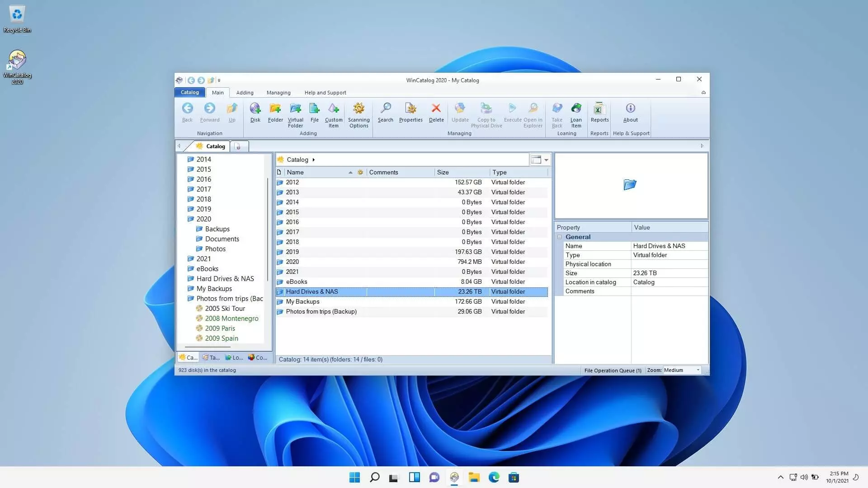This screenshot has width=868, height=488.
Task: Open the Search tool
Action: 386,113
